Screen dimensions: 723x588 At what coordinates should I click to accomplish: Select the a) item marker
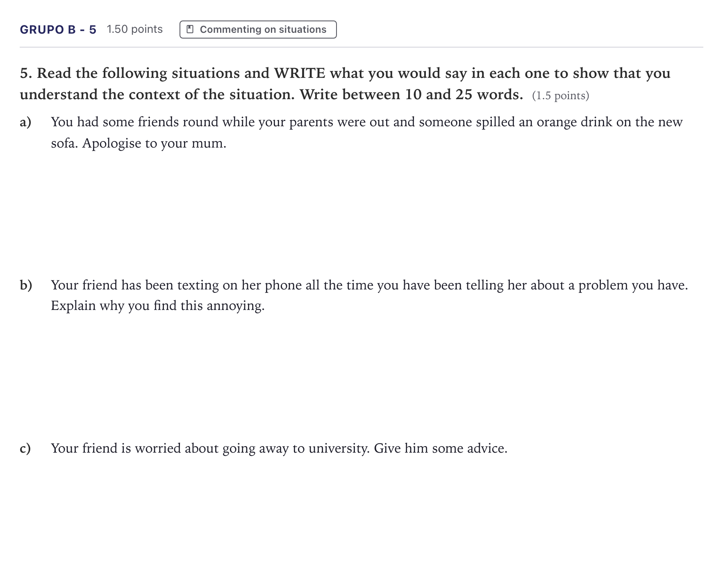(x=25, y=122)
